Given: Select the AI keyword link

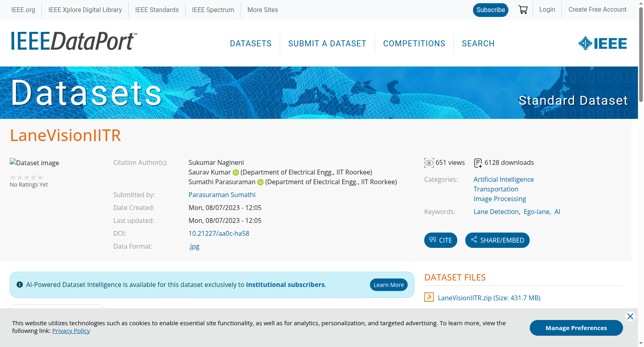Looking at the screenshot, I should coord(557,212).
